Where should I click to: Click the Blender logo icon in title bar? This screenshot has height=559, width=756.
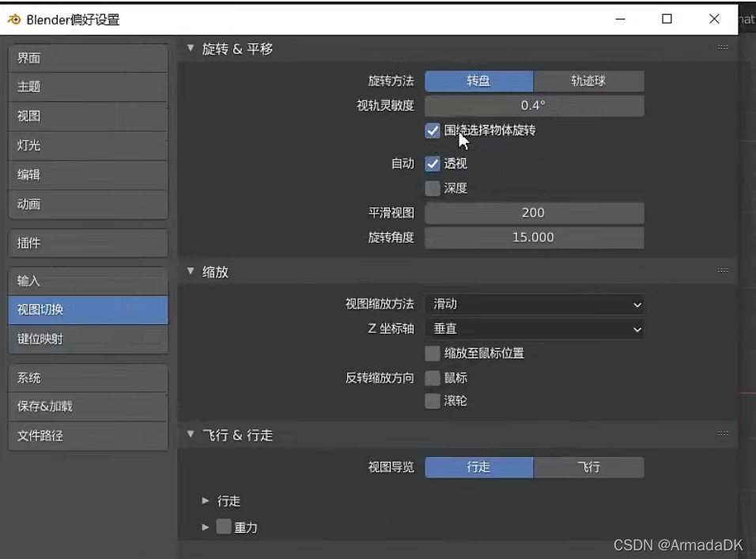point(14,19)
